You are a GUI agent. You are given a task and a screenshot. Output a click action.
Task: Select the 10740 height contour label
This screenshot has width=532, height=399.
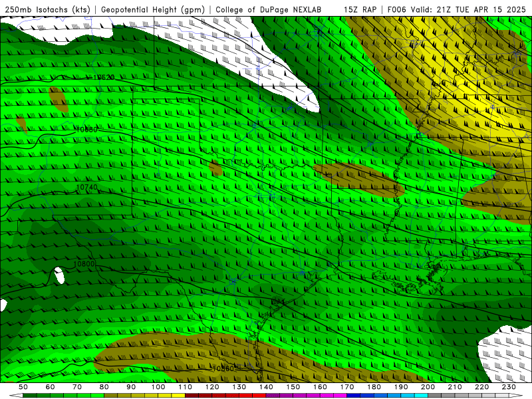tap(87, 187)
